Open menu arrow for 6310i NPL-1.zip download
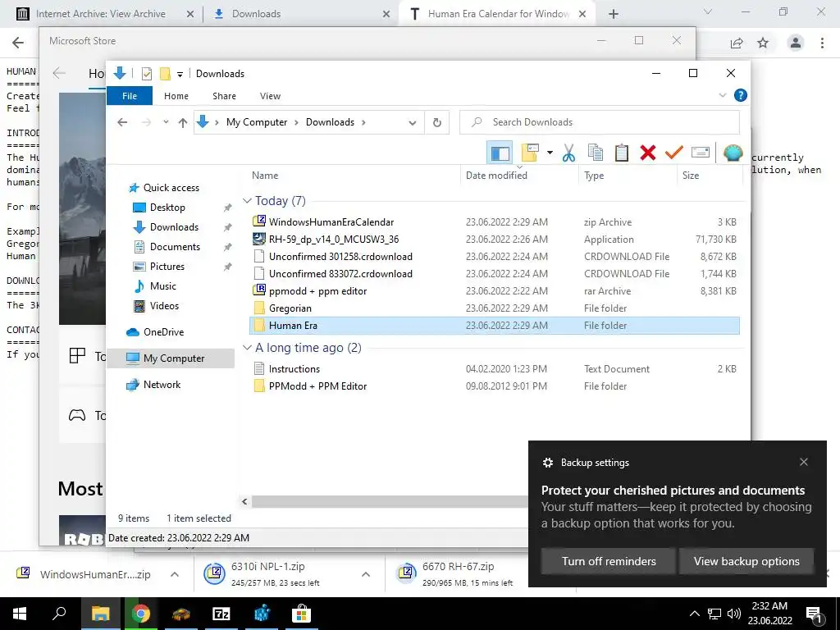 pyautogui.click(x=366, y=574)
